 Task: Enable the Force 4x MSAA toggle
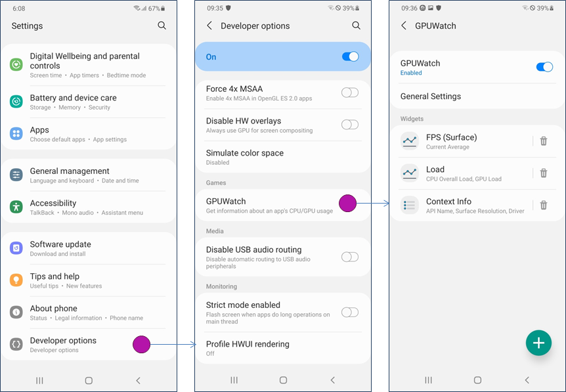click(350, 93)
